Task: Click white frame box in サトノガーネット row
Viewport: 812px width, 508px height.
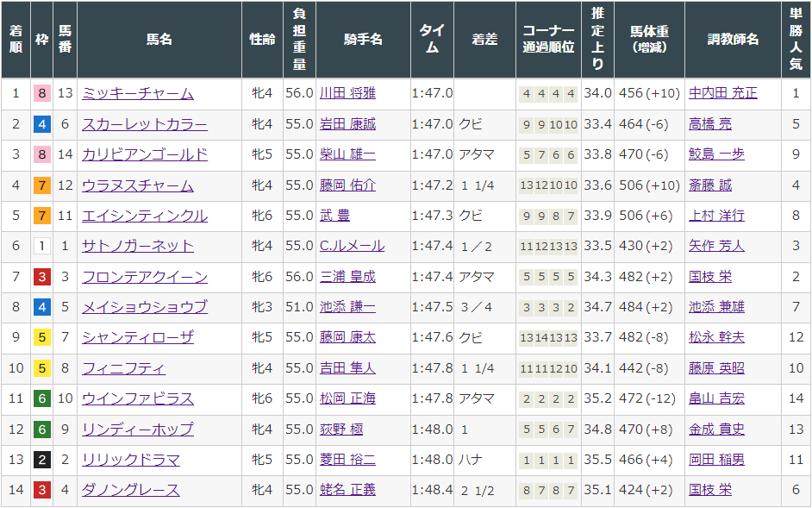Action: pyautogui.click(x=42, y=246)
